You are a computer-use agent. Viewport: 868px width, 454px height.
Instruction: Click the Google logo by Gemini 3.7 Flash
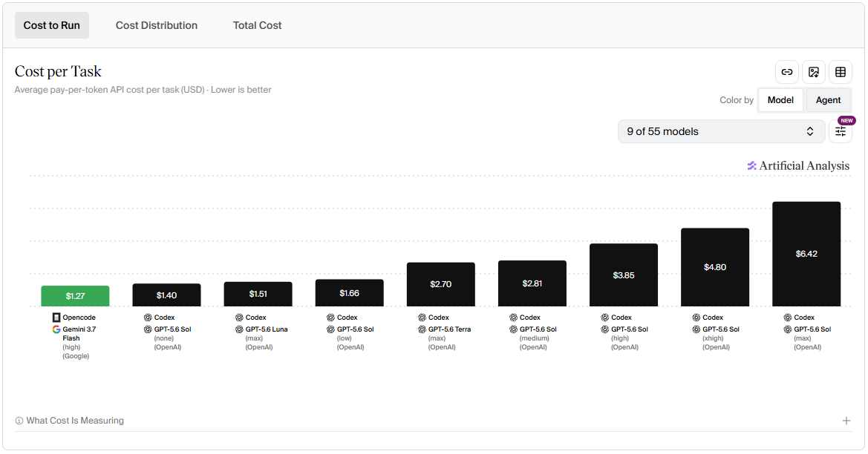(56, 329)
